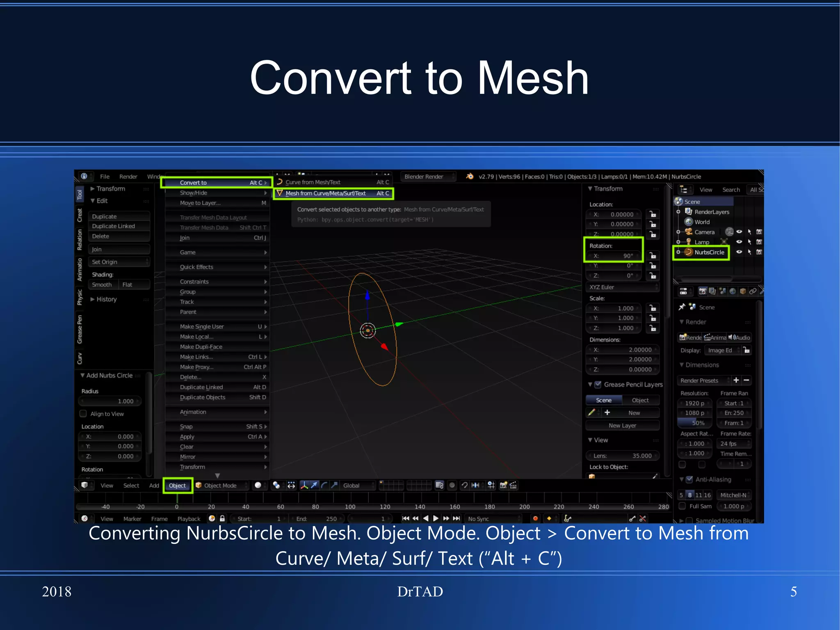Click the Camera object icon in outliner
Screen dimensions: 840x630
click(689, 232)
